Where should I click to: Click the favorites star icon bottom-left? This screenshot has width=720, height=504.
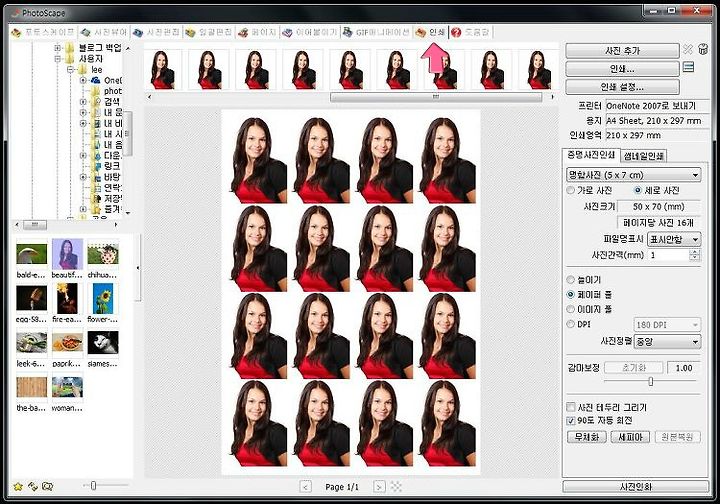point(17,487)
